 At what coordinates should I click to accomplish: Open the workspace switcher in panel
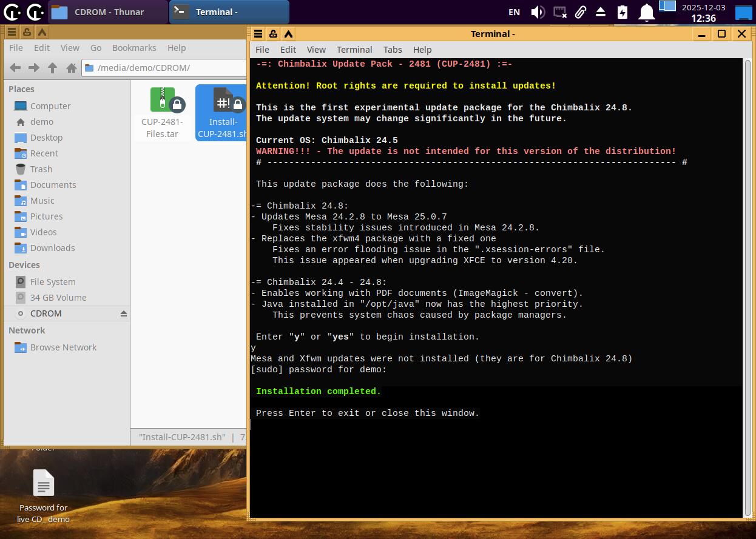click(667, 7)
